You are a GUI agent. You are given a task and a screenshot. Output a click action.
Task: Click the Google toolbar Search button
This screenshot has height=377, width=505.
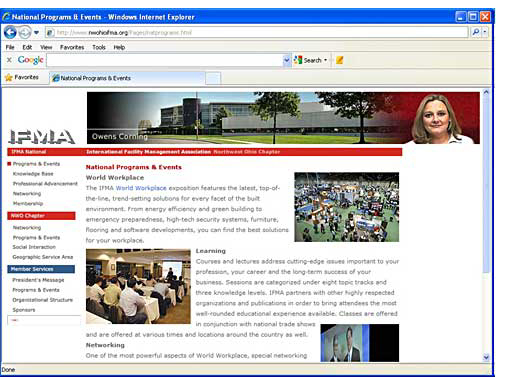click(x=308, y=60)
